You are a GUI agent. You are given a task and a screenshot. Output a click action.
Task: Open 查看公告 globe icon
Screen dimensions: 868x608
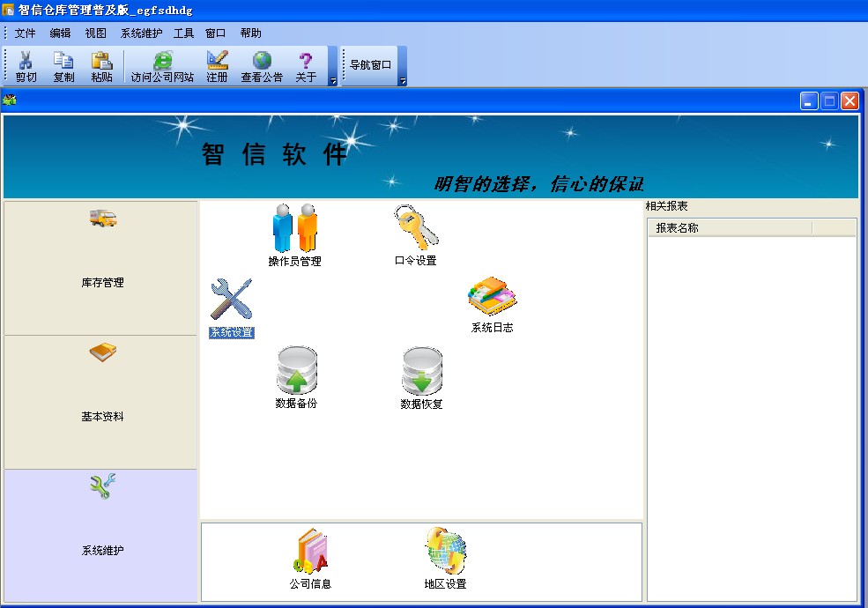click(262, 60)
